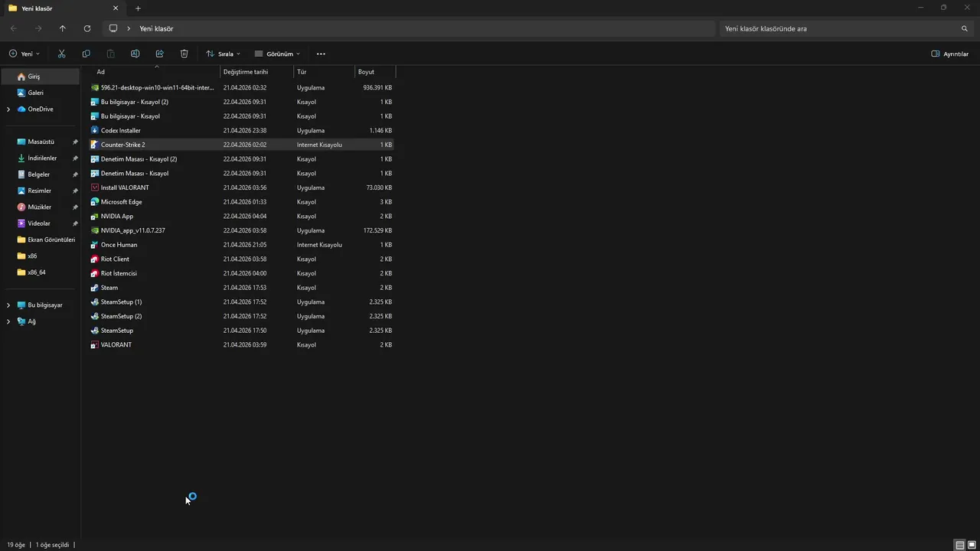The image size is (980, 551).
Task: Go up one folder level arrow
Action: [x=63, y=28]
